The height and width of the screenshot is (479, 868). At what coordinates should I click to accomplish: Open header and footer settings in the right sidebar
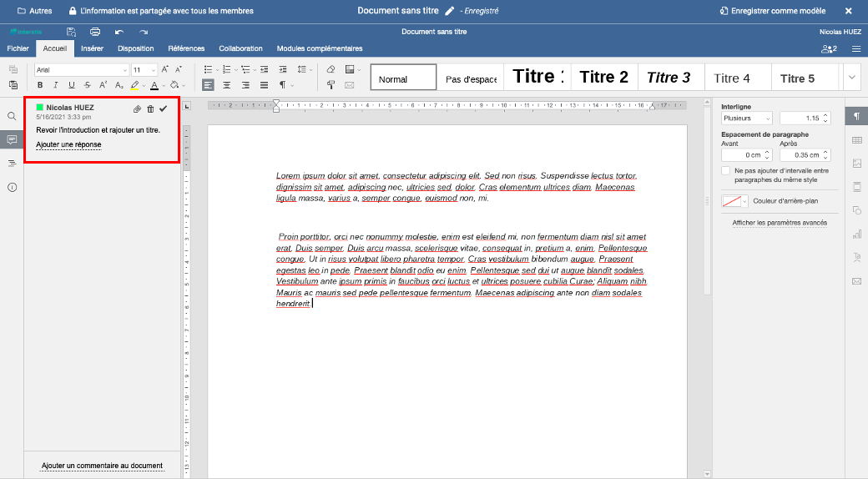(857, 187)
